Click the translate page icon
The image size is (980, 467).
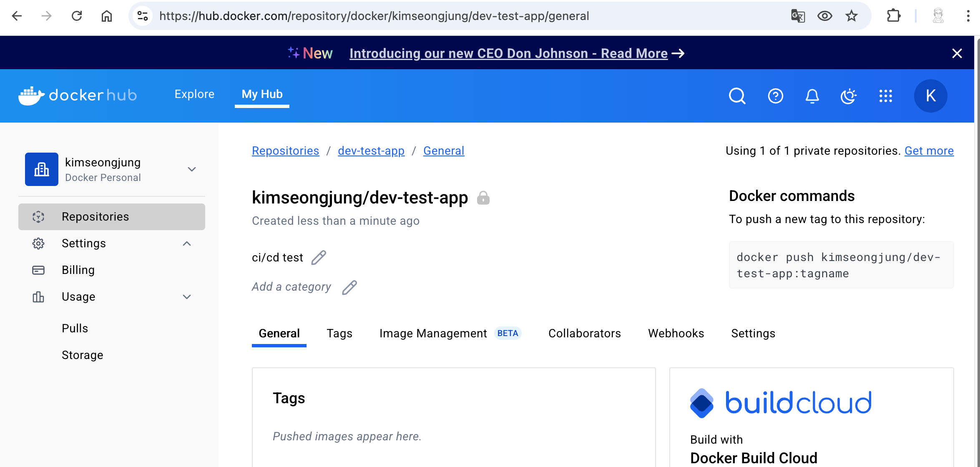pos(798,16)
